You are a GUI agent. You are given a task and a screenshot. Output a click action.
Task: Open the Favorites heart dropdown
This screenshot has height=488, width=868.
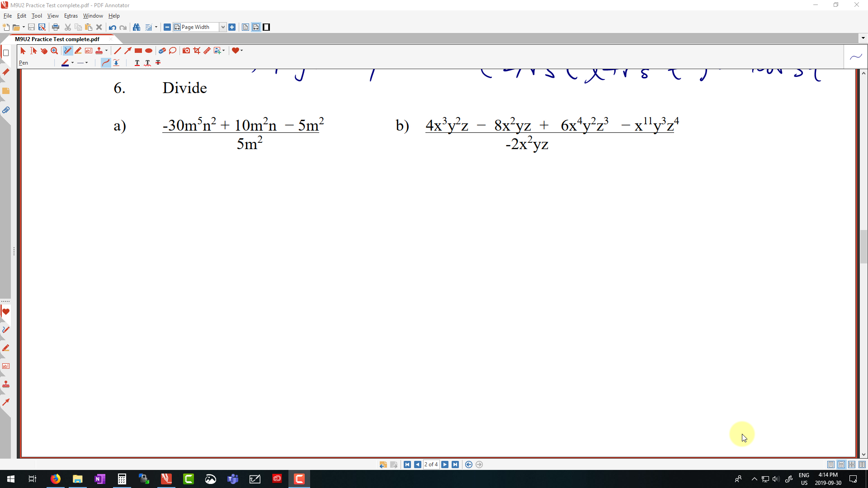[x=237, y=51]
